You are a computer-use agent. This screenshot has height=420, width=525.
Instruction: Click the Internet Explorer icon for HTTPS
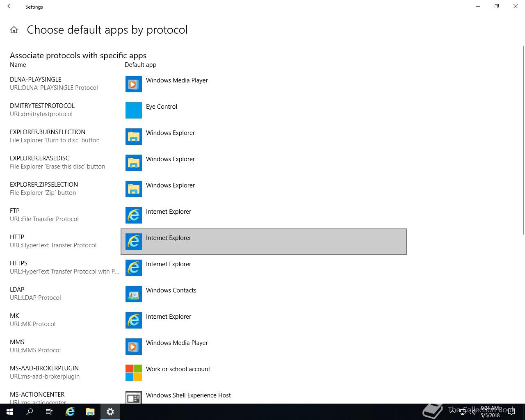pos(134,268)
